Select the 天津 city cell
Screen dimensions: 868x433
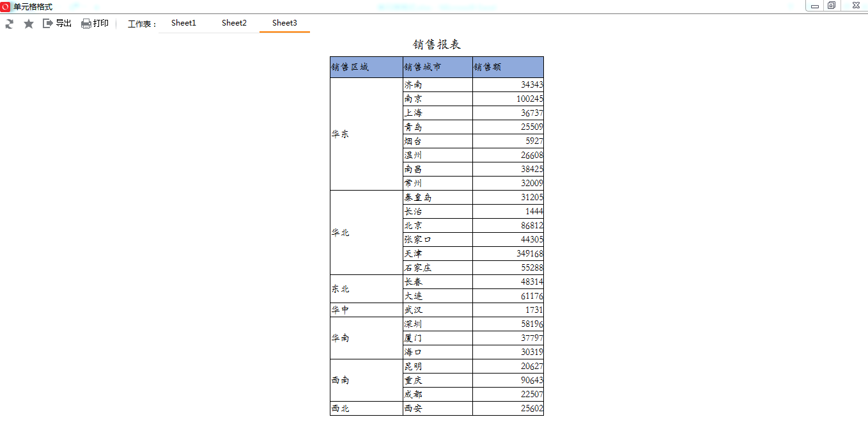[x=438, y=254]
